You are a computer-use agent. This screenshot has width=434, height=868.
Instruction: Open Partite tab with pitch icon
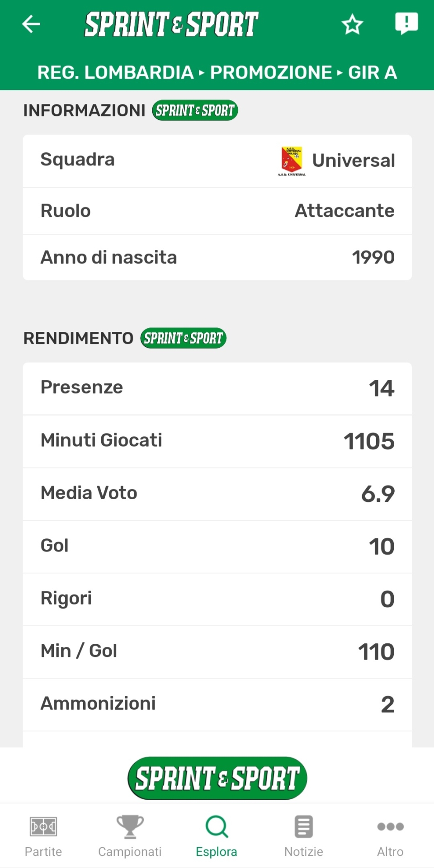point(43,835)
